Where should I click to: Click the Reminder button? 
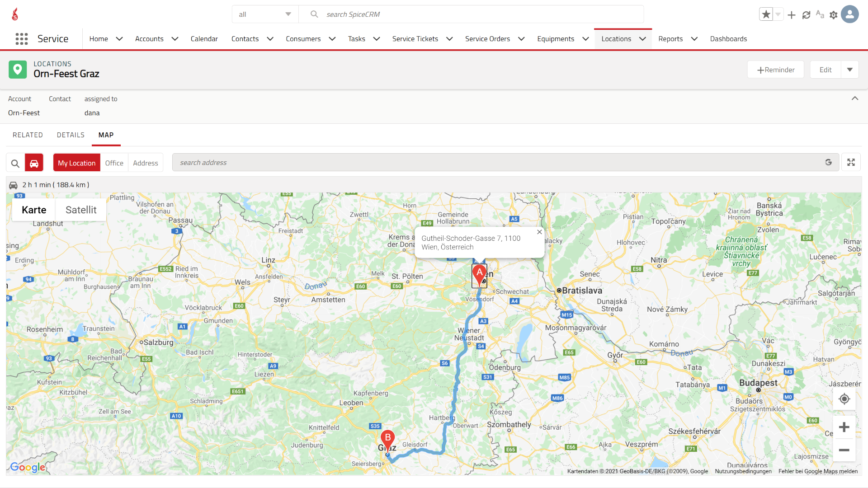tap(776, 70)
